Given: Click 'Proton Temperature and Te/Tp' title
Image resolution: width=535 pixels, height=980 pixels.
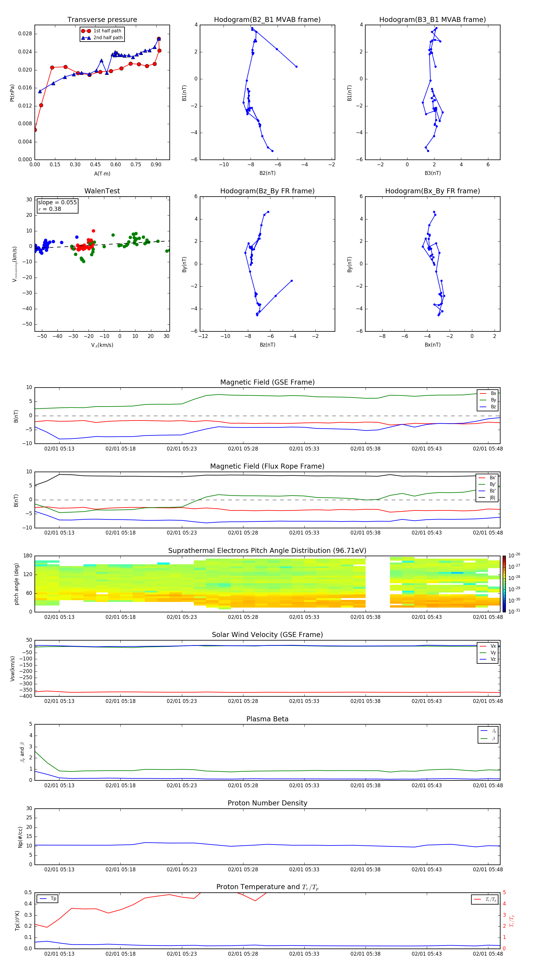Looking at the screenshot, I should click(267, 887).
